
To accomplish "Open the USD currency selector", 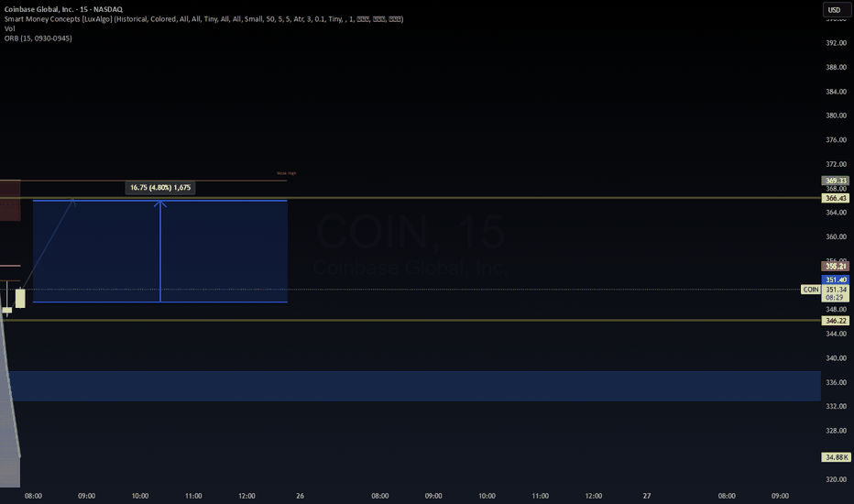I will (835, 10).
